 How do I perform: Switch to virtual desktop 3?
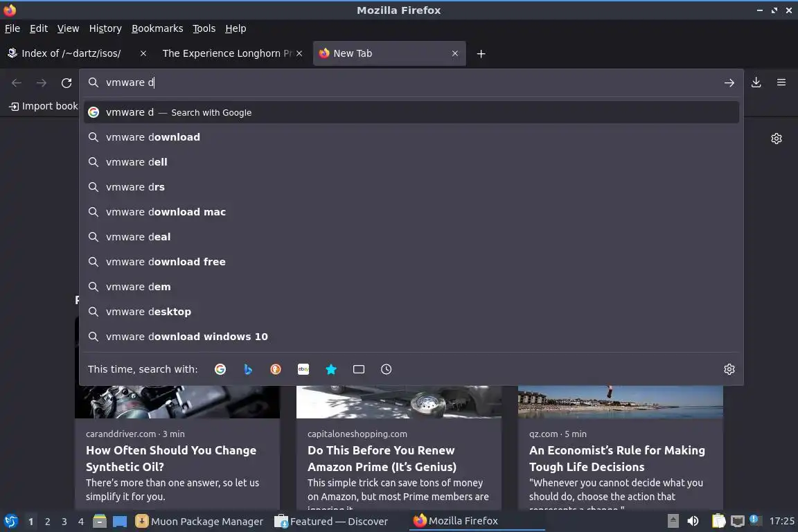(x=64, y=522)
